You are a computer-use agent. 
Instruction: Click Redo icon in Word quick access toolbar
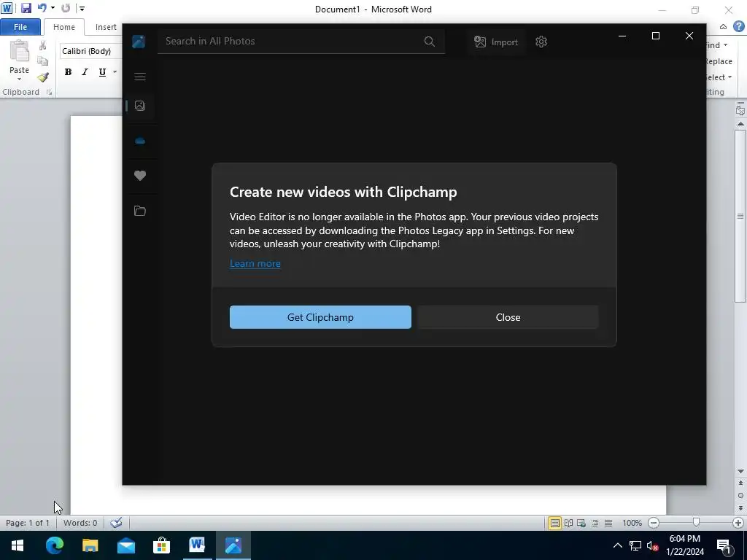click(x=66, y=8)
